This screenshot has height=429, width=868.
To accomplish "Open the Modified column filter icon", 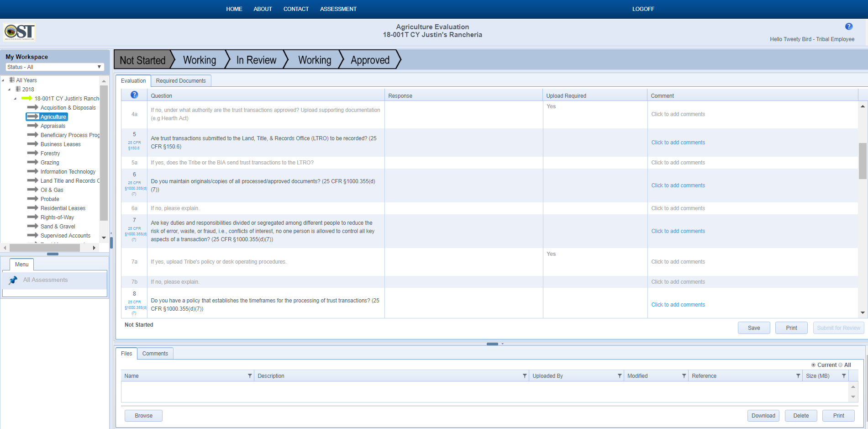I will click(x=684, y=376).
